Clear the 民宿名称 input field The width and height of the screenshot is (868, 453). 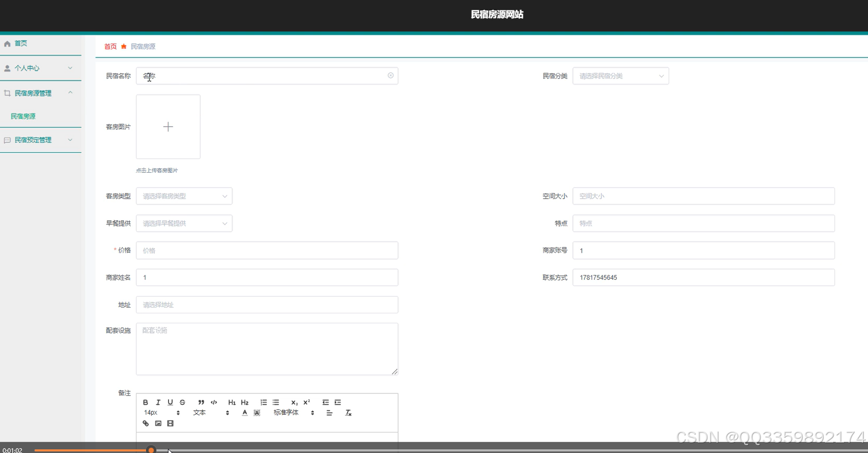390,76
